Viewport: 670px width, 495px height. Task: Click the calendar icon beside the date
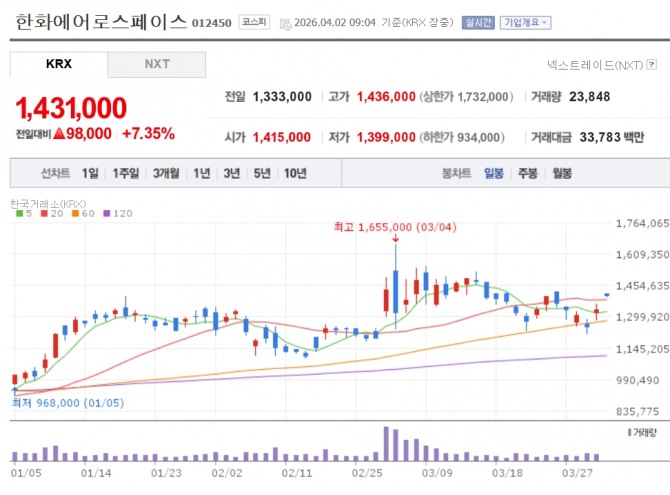tap(285, 24)
